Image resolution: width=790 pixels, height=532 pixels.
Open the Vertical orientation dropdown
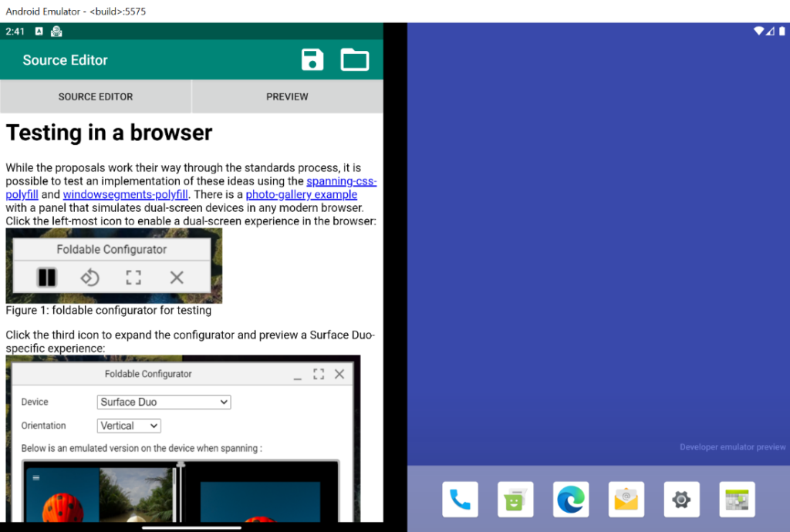coord(128,426)
